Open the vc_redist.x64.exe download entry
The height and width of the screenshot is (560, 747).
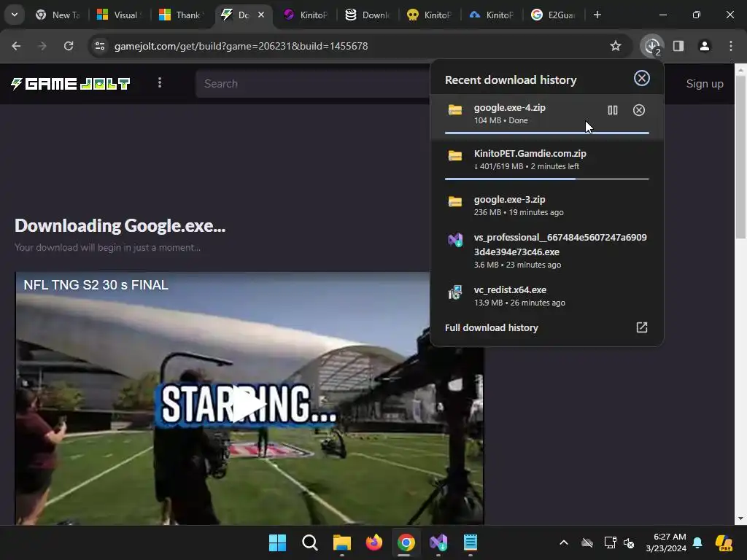point(547,296)
